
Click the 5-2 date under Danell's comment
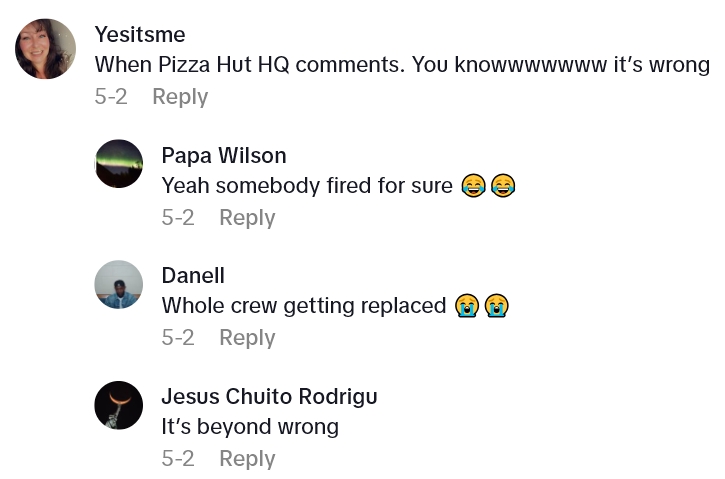178,338
